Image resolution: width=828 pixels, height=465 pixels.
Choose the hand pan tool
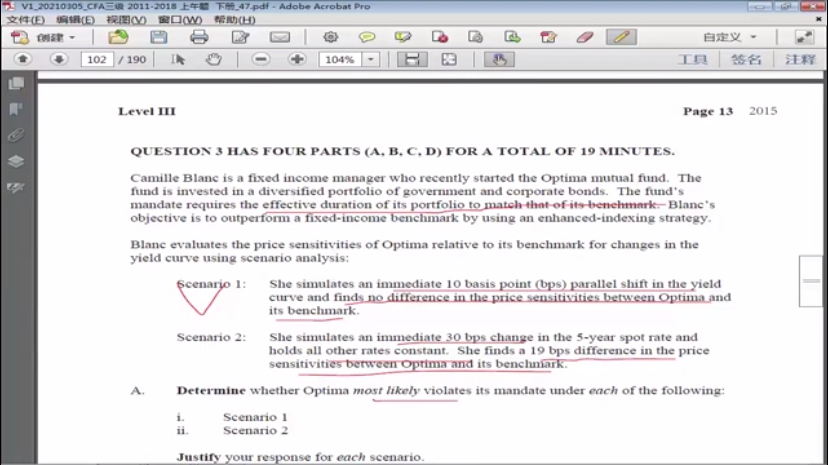coord(213,59)
